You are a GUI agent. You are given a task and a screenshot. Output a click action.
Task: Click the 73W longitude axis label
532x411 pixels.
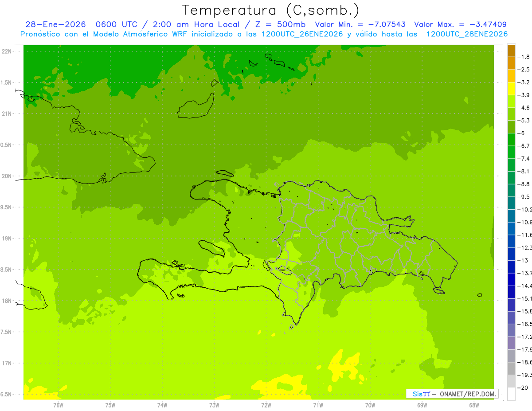[x=214, y=405]
